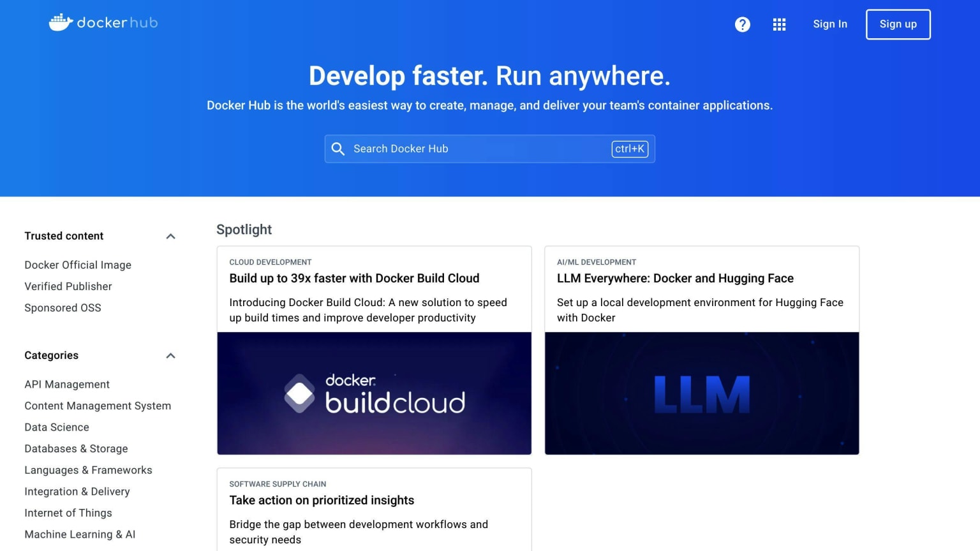Click 'Set up a local development environment' text
980x551 pixels.
pyautogui.click(x=700, y=310)
